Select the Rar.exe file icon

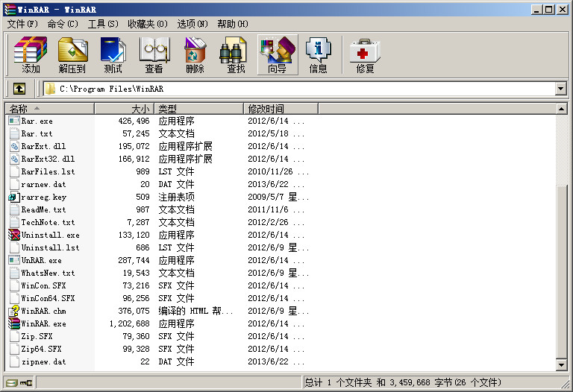14,121
